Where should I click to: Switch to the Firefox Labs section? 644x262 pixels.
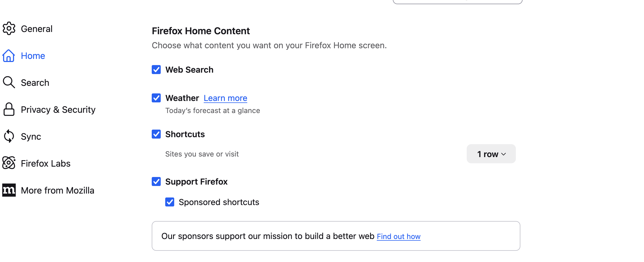click(x=46, y=164)
